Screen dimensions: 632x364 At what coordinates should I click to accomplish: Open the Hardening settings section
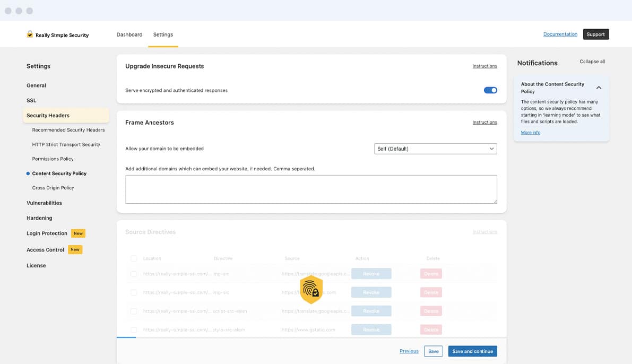tap(39, 218)
